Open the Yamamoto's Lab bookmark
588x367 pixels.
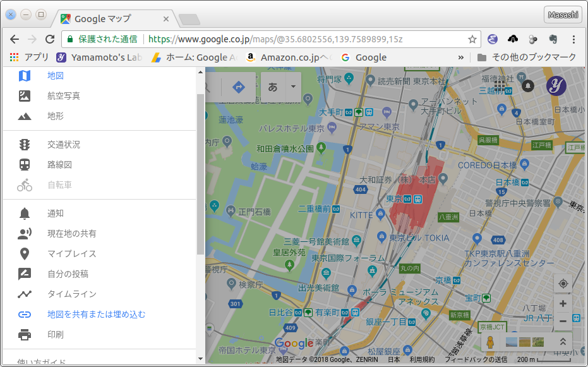tap(99, 57)
